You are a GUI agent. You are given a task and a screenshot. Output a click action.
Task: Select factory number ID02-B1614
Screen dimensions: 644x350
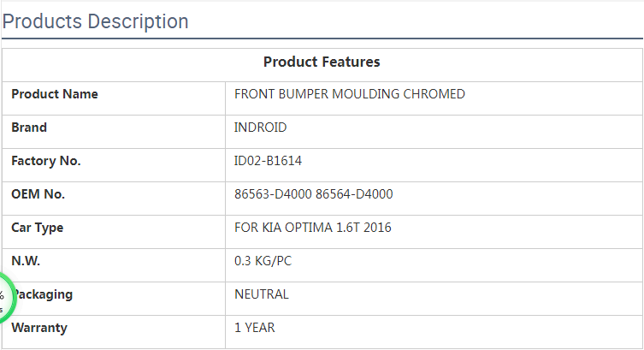(x=268, y=161)
